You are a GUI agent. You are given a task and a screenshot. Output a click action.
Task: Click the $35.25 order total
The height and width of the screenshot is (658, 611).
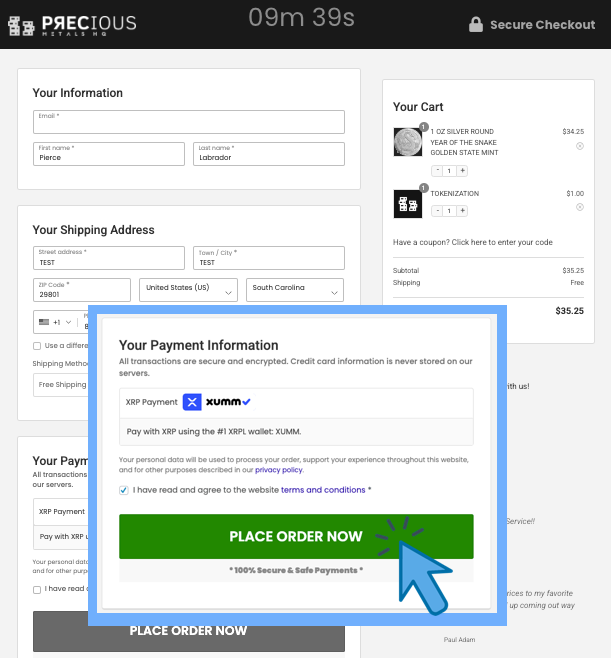(569, 311)
